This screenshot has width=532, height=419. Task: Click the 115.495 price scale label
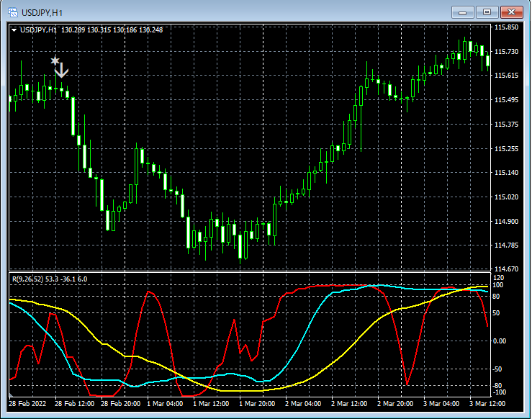tap(507, 100)
